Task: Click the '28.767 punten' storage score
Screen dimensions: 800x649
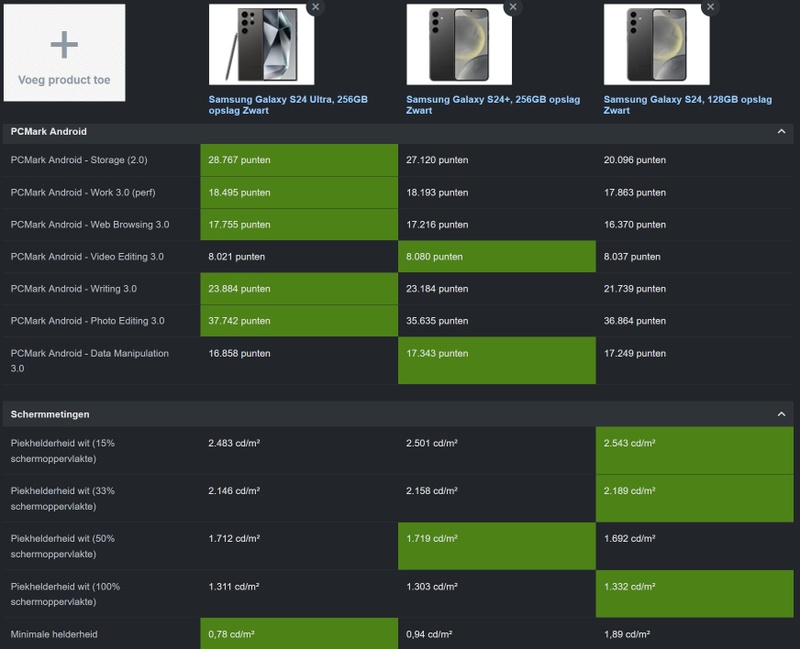Action: [x=239, y=160]
